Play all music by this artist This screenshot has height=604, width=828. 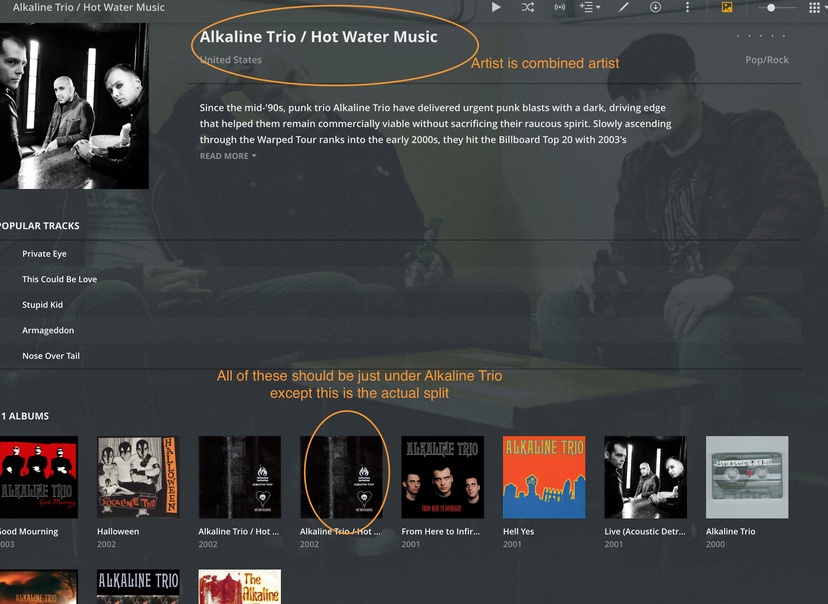coord(496,7)
